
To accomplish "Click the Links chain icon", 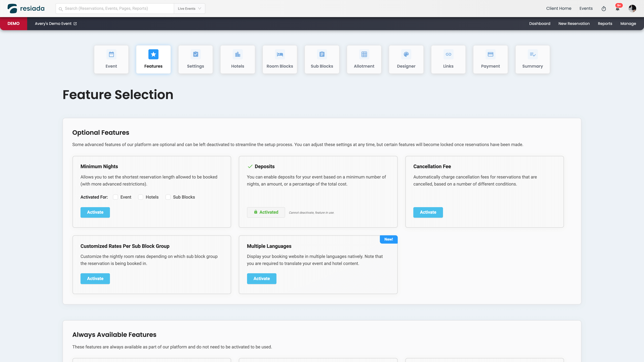I will tap(448, 54).
